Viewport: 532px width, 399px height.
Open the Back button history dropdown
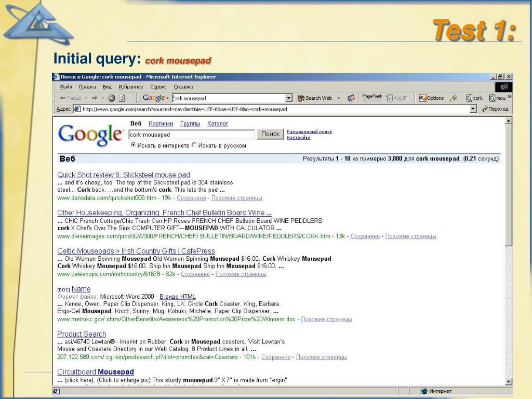86,98
